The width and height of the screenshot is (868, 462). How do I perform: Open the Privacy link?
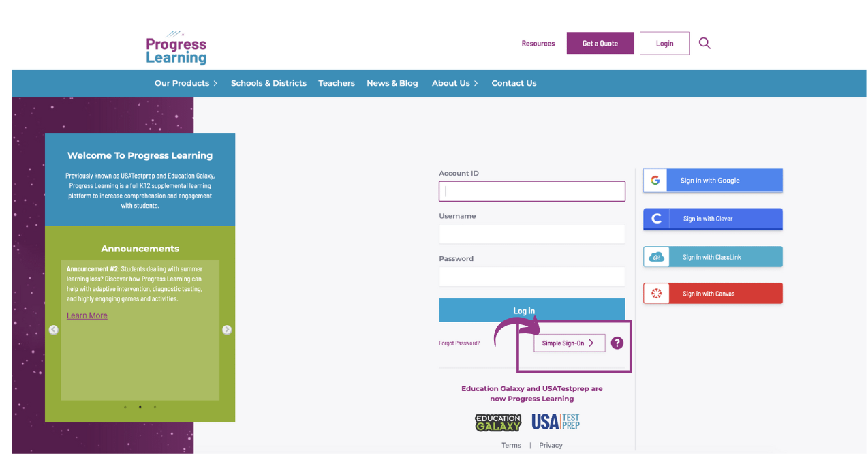(x=551, y=445)
